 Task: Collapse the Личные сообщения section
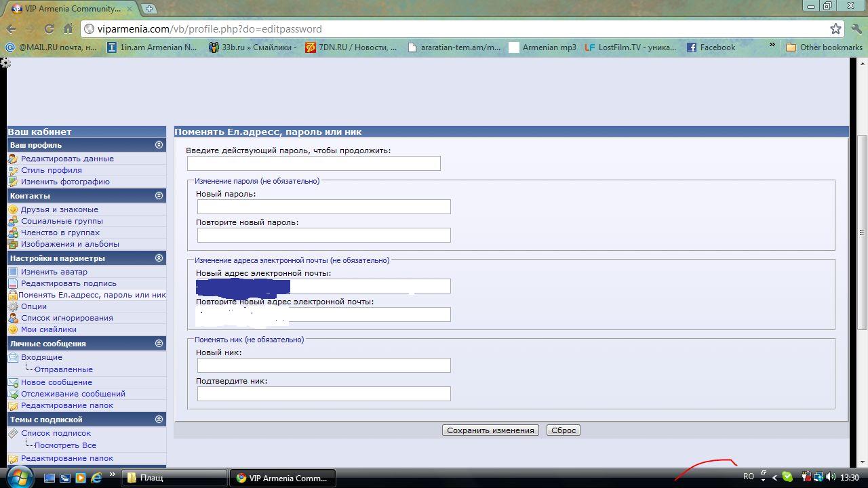tap(159, 344)
